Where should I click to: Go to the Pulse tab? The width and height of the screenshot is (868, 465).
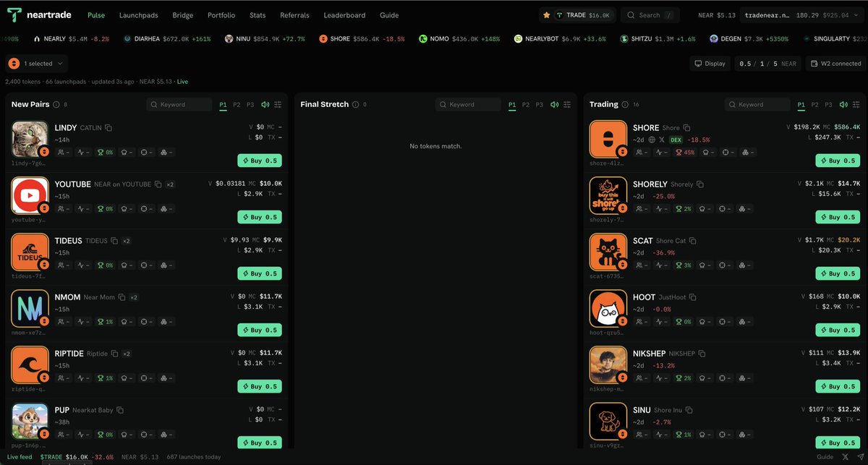coord(96,15)
